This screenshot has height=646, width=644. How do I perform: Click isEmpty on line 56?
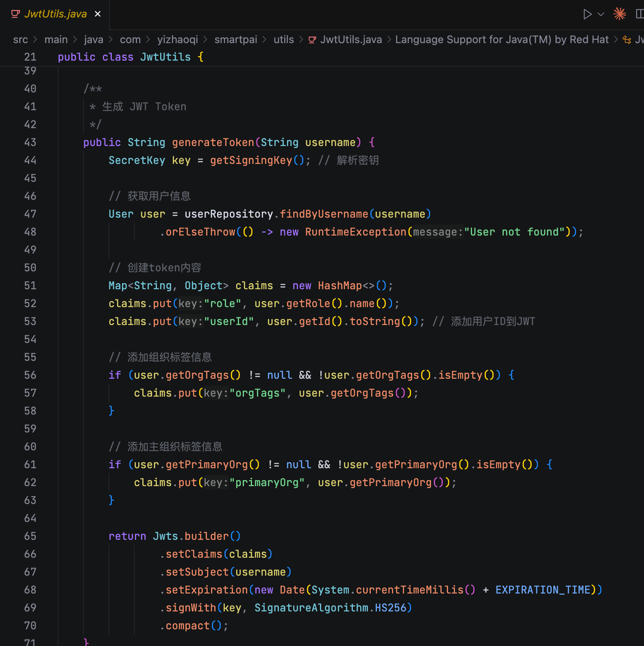(460, 375)
